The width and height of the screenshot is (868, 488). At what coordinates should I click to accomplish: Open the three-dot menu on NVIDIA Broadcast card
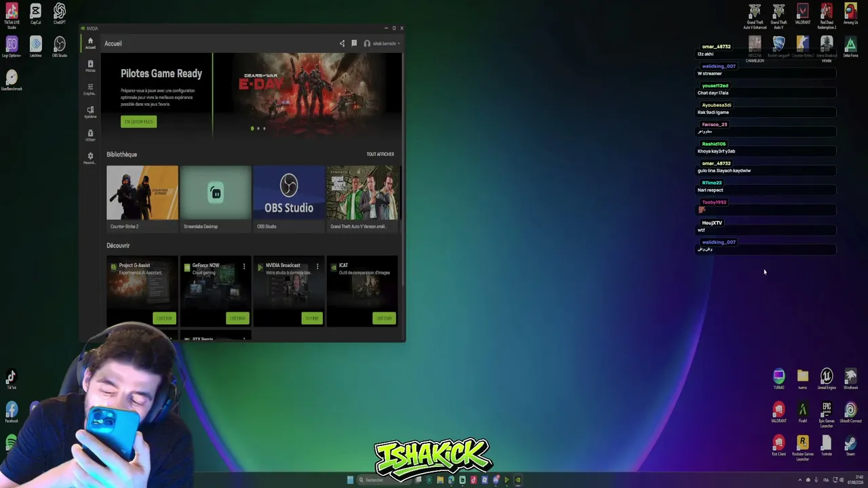click(x=317, y=266)
